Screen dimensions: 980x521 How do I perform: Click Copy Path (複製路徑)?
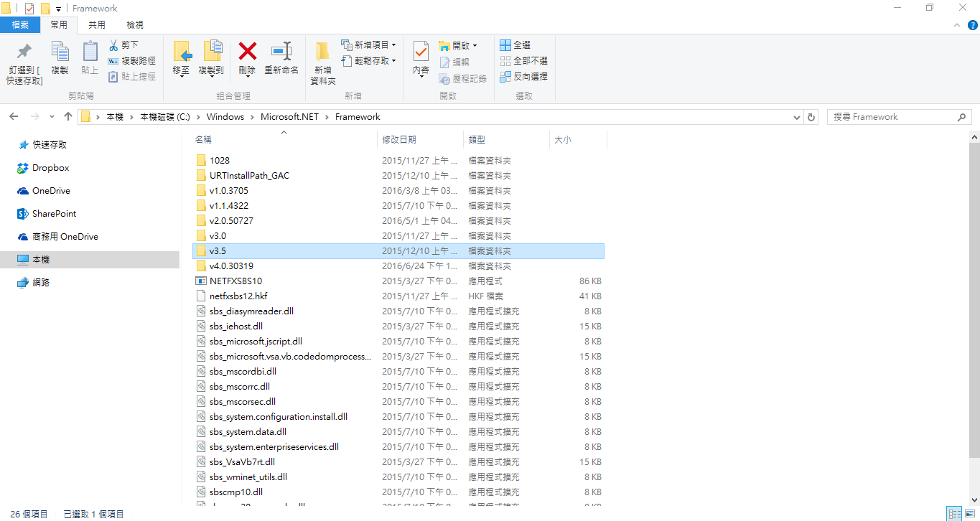131,61
